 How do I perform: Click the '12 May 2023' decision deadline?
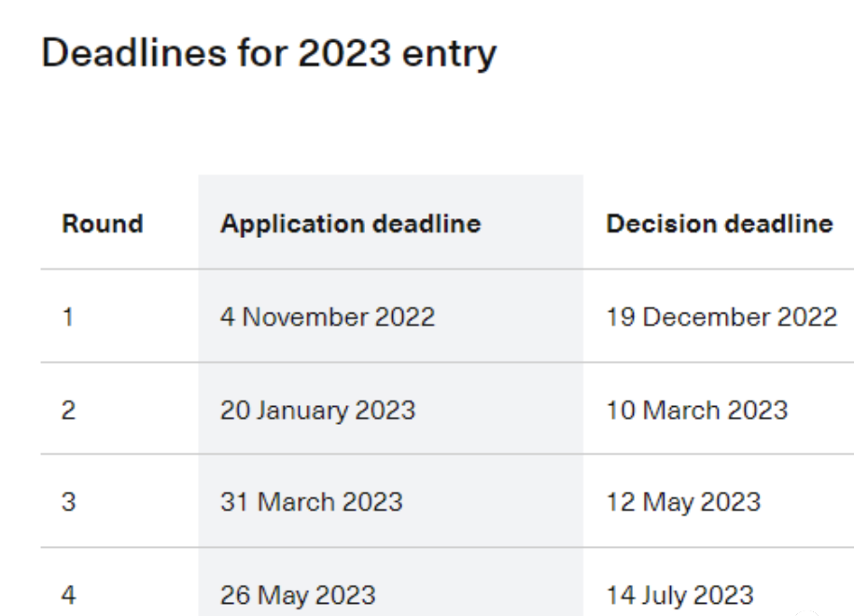pos(683,501)
